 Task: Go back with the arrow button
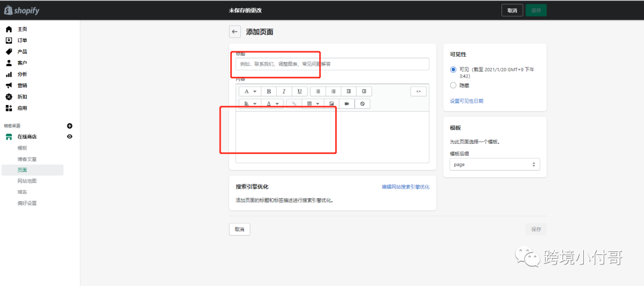pyautogui.click(x=235, y=32)
